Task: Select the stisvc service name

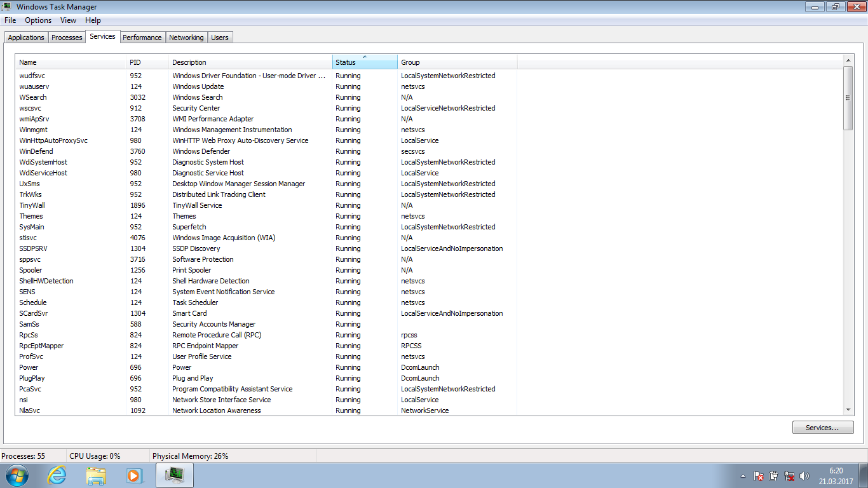Action: tap(29, 238)
